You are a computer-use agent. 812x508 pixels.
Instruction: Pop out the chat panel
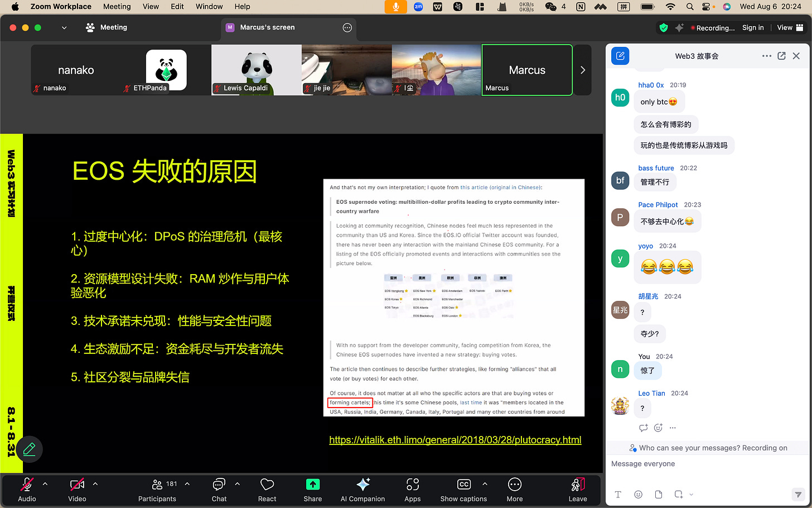pyautogui.click(x=781, y=56)
